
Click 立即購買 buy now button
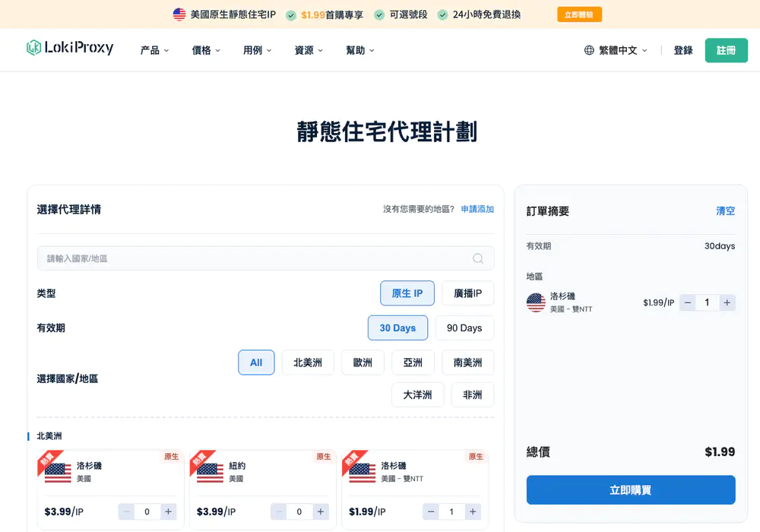[x=631, y=490]
